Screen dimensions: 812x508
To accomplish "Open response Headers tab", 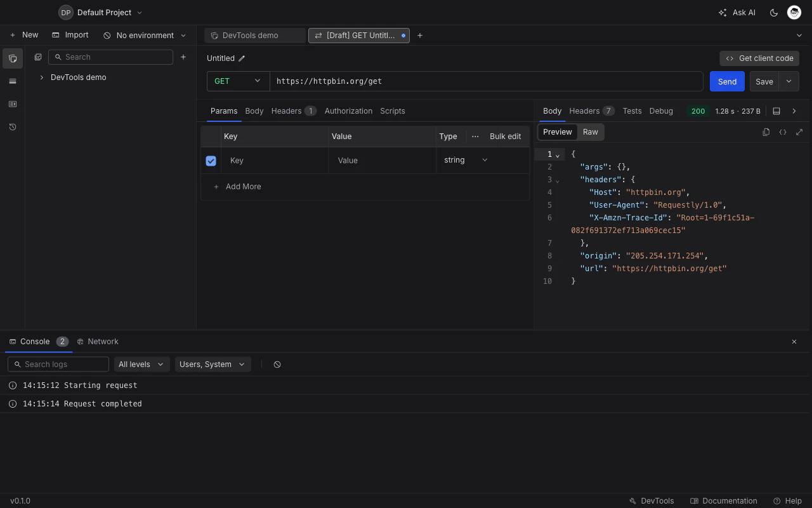I will coord(592,111).
